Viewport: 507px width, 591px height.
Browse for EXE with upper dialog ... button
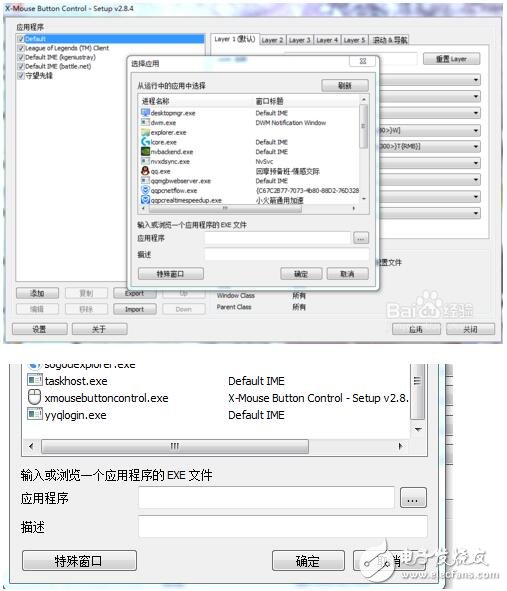[361, 238]
